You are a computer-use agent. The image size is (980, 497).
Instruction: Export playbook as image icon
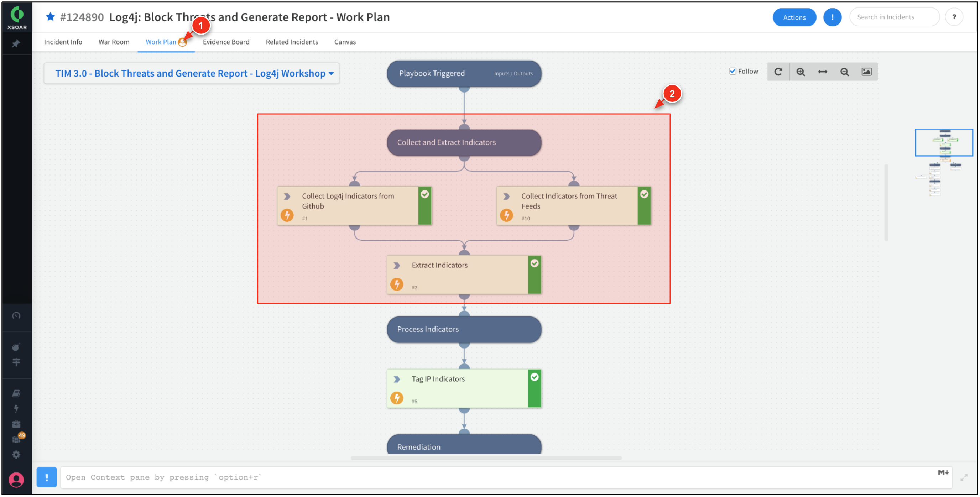pos(867,72)
